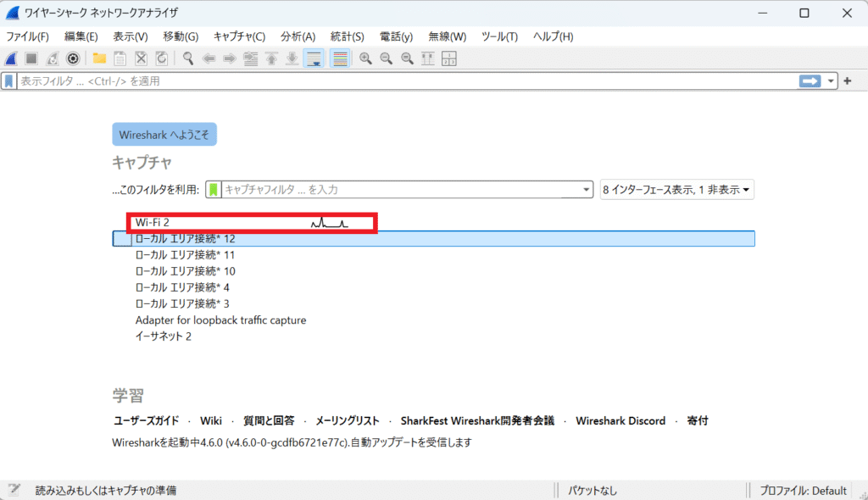The height and width of the screenshot is (500, 868).
Task: Open the 統計(S) menu
Action: [x=347, y=37]
